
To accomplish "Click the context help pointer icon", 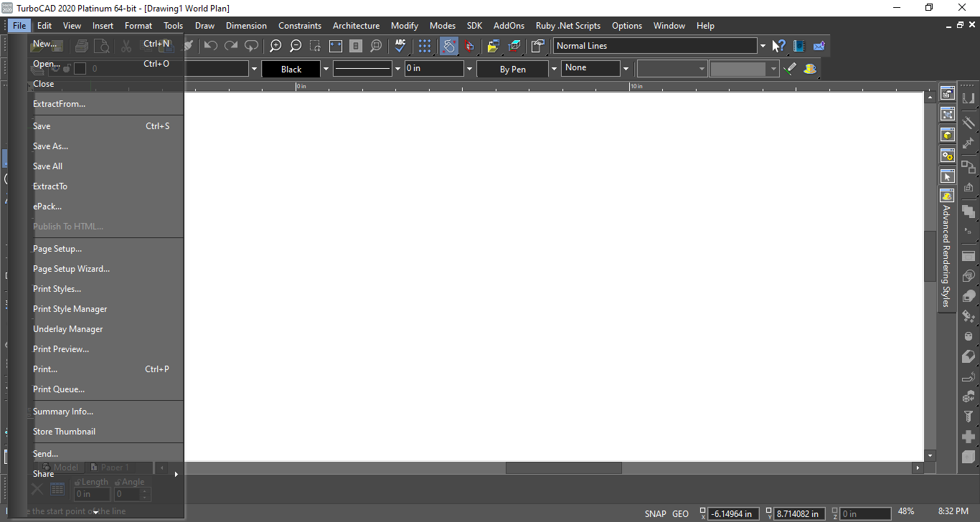I will [779, 46].
